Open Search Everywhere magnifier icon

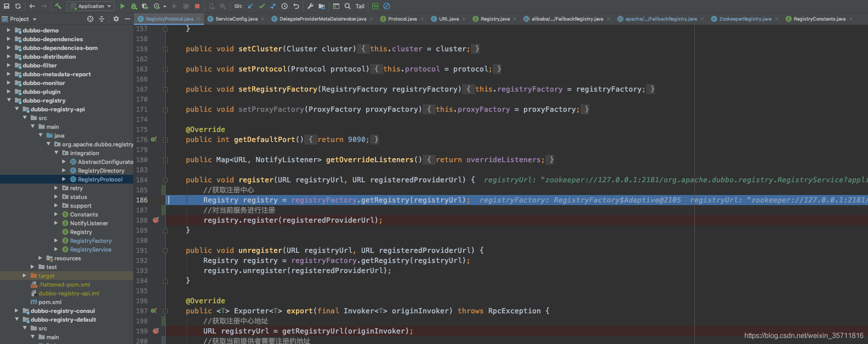click(x=348, y=6)
